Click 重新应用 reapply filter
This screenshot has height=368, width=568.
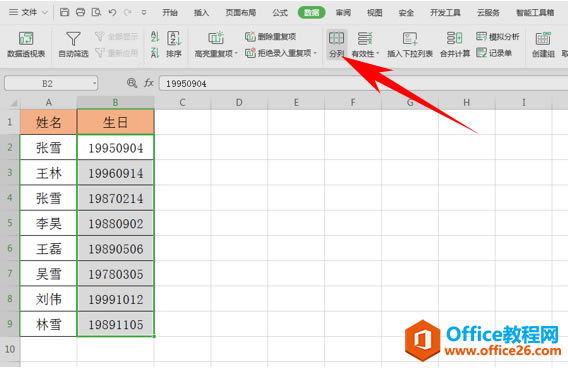pos(116,53)
